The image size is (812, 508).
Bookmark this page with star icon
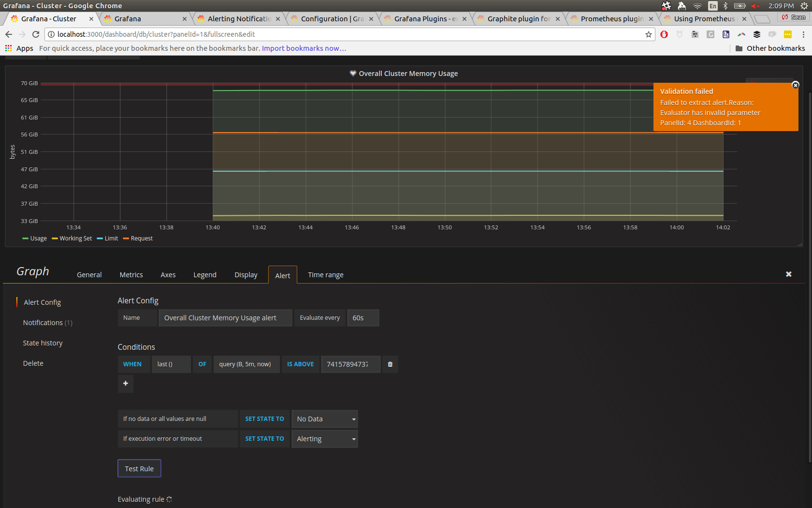coord(648,34)
